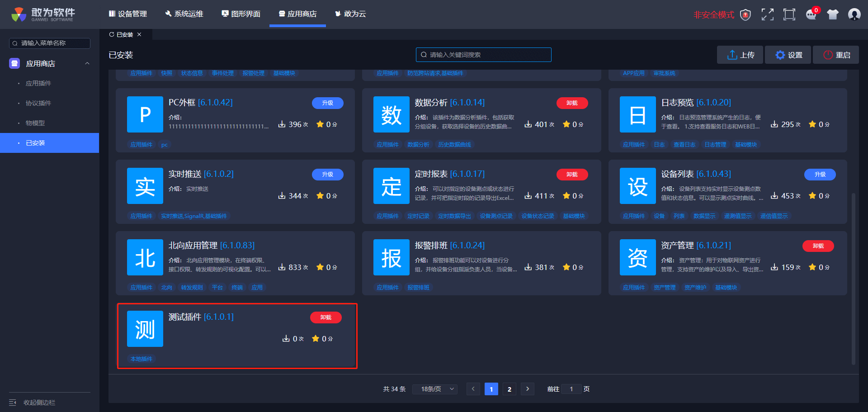Viewport: 868px width, 412px height.
Task: Go to page 2 of results
Action: (x=509, y=389)
